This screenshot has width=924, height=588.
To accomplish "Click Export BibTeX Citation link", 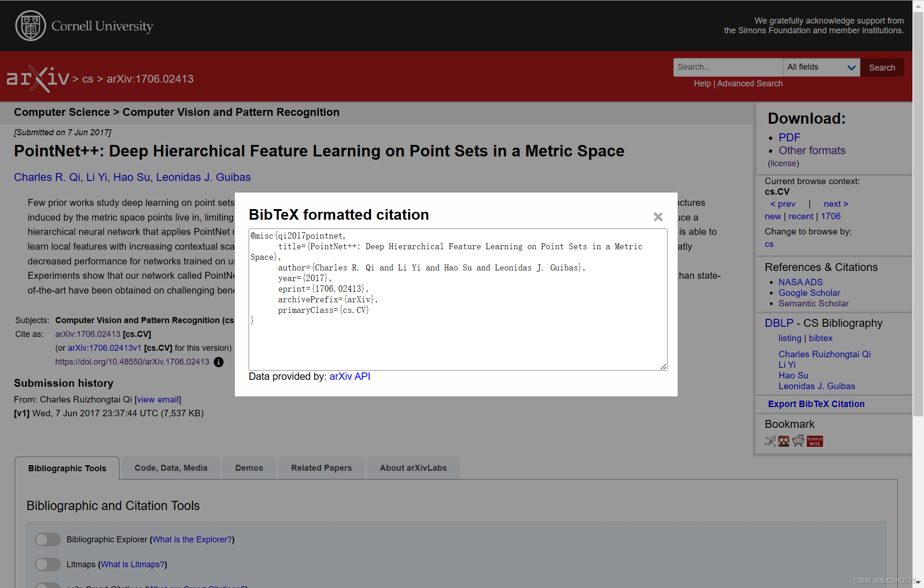I will pyautogui.click(x=816, y=404).
